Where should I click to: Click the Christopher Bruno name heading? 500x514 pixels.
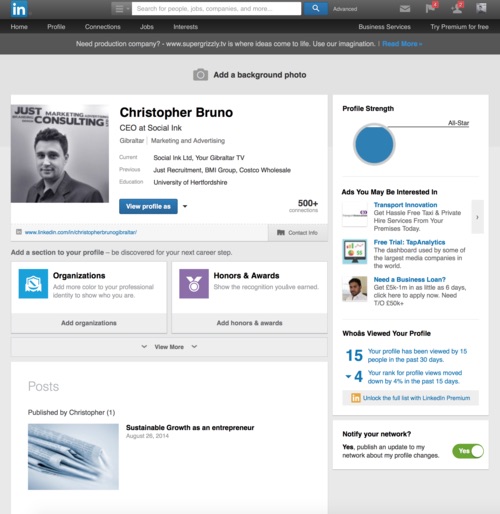coord(176,113)
